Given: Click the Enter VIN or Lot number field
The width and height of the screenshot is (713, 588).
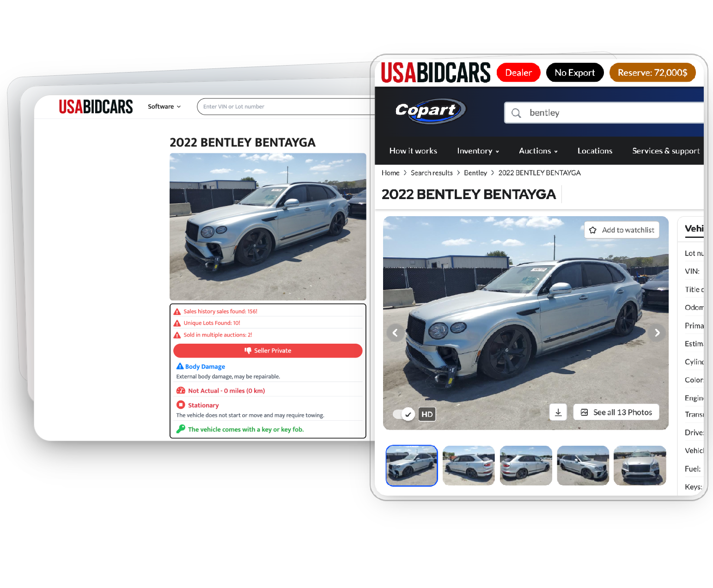Looking at the screenshot, I should (x=286, y=107).
